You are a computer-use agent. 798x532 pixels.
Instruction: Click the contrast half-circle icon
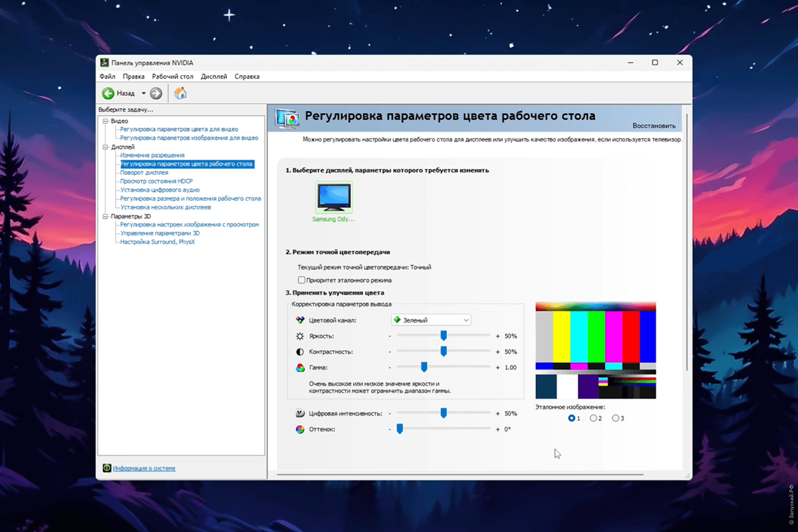click(300, 351)
